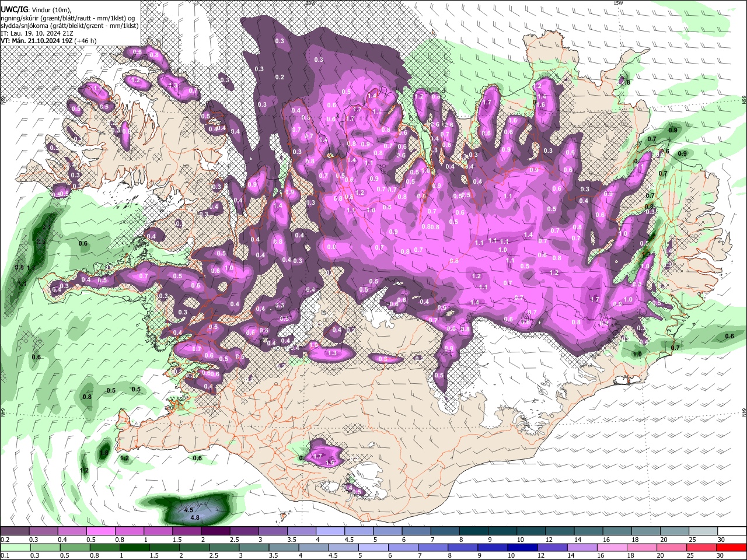Pick rain legend red swatch between 25 and 30

point(701,548)
